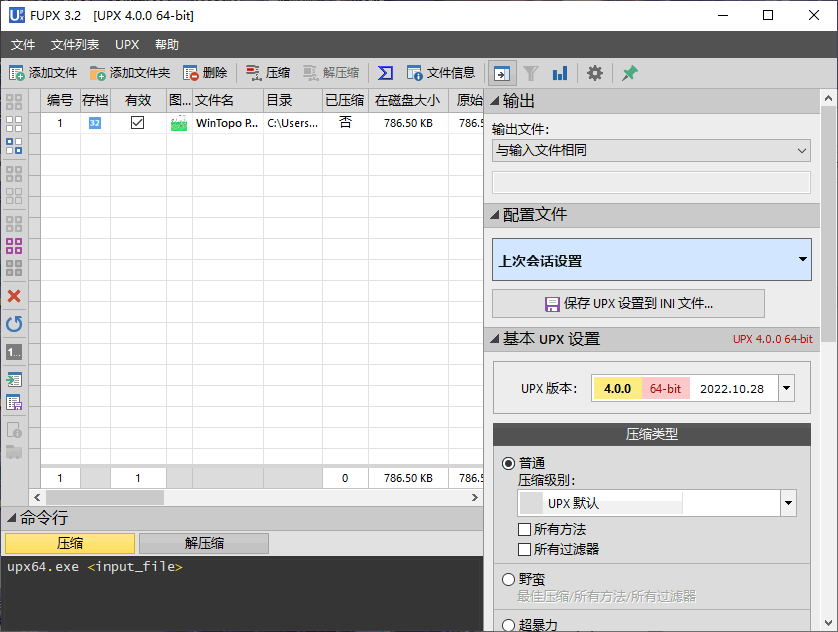The image size is (838, 632).
Task: Click the FUPX logo in title bar
Action: (17, 15)
